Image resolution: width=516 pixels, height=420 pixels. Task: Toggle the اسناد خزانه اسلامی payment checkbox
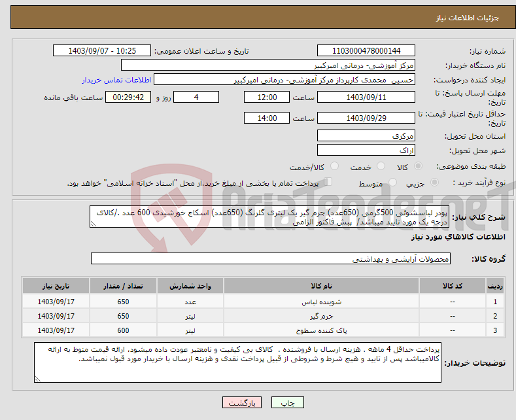pyautogui.click(x=328, y=182)
